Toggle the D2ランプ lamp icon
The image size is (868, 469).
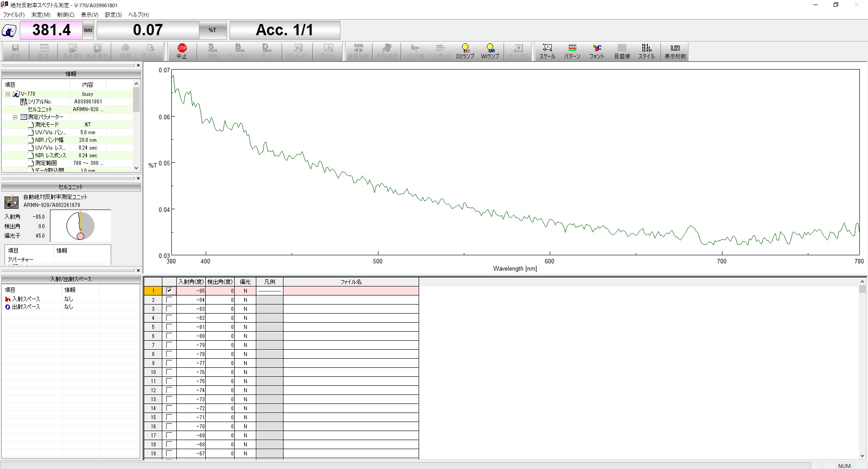pos(465,52)
